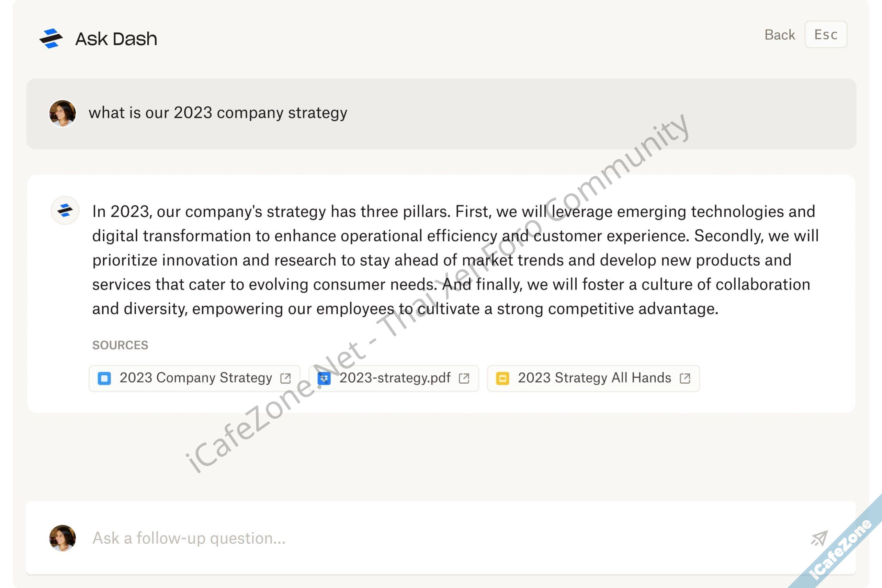
Task: Click yellow slides icon of 2023 Strategy All Hands
Action: (502, 378)
